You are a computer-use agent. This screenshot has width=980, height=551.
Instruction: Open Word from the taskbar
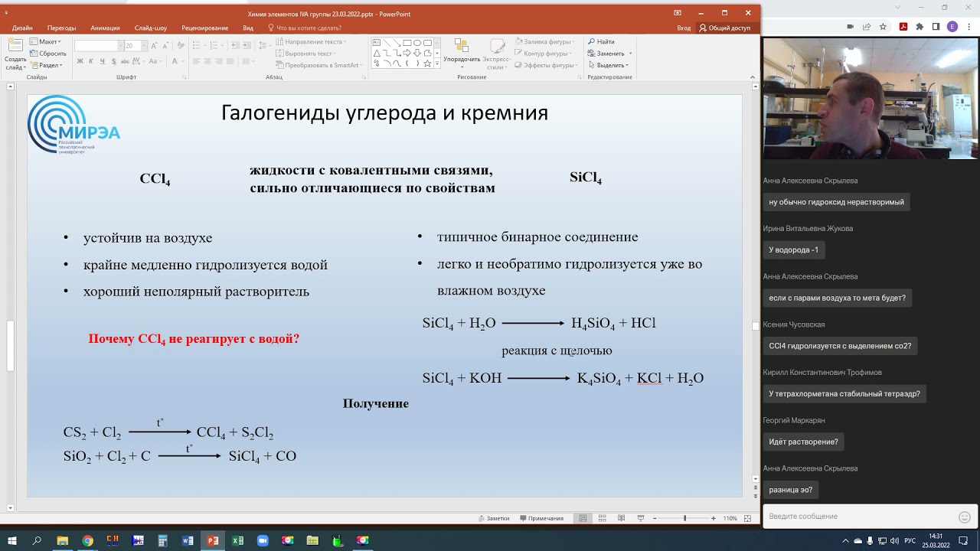tap(188, 540)
